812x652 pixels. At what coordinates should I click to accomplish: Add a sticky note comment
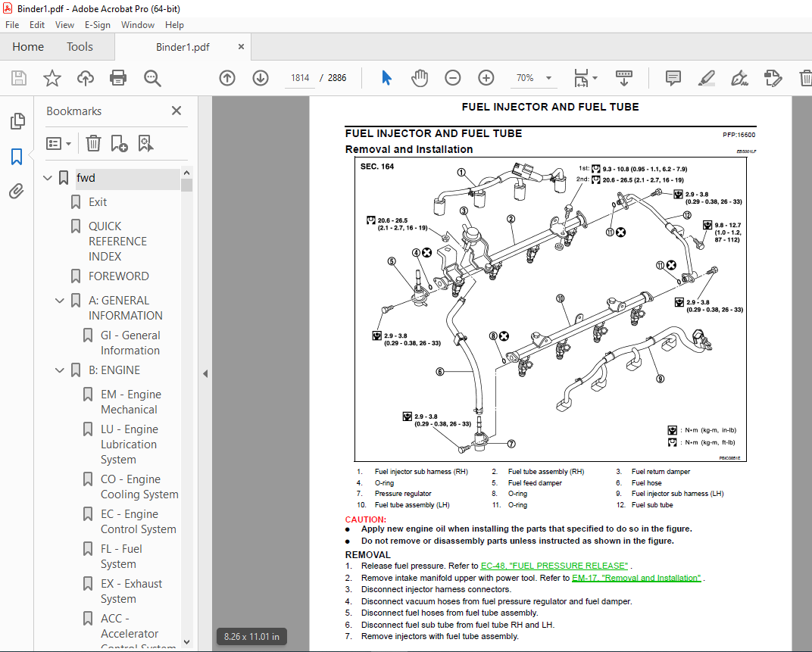pos(673,78)
